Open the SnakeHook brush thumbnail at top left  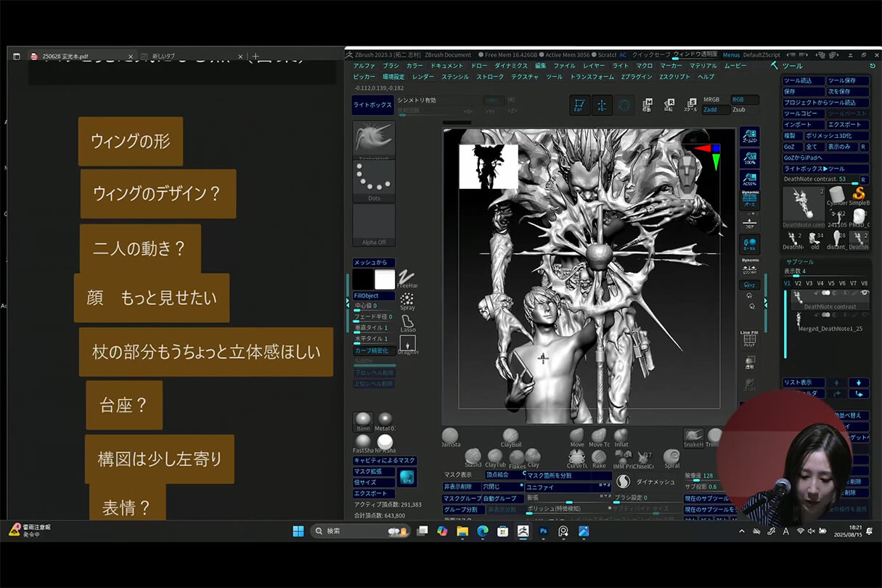[373, 138]
